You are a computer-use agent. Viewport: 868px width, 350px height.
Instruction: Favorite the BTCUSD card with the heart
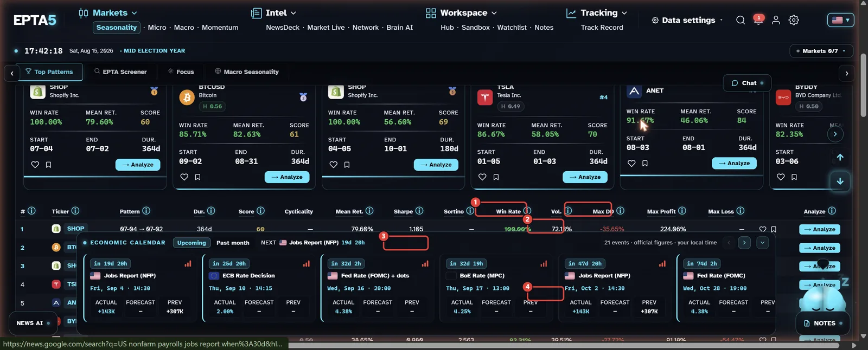184,177
